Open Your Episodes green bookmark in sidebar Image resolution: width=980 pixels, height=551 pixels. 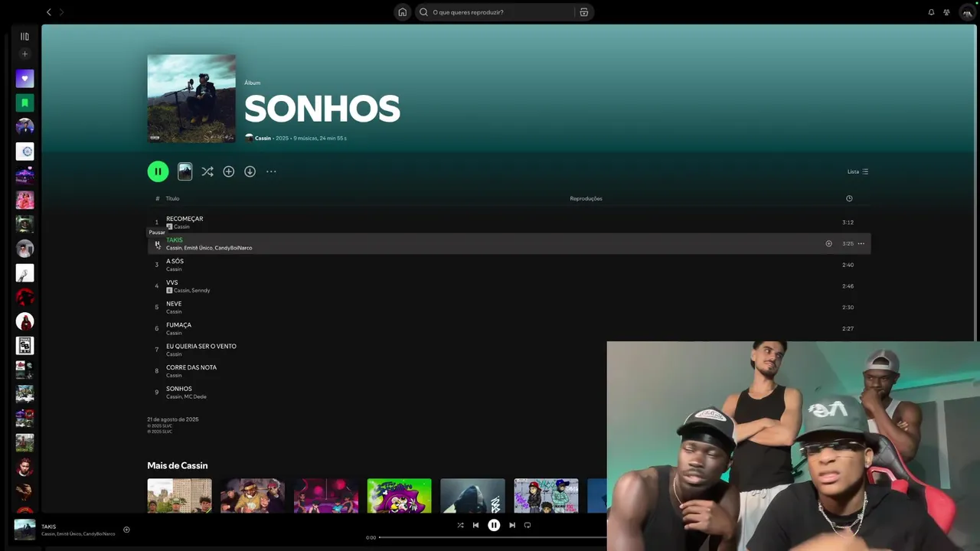pyautogui.click(x=24, y=103)
